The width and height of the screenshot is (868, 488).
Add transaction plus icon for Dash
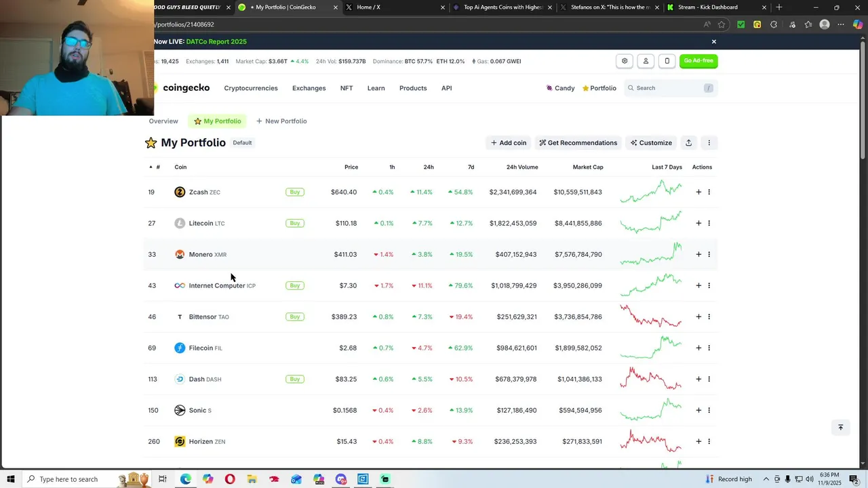pyautogui.click(x=698, y=379)
